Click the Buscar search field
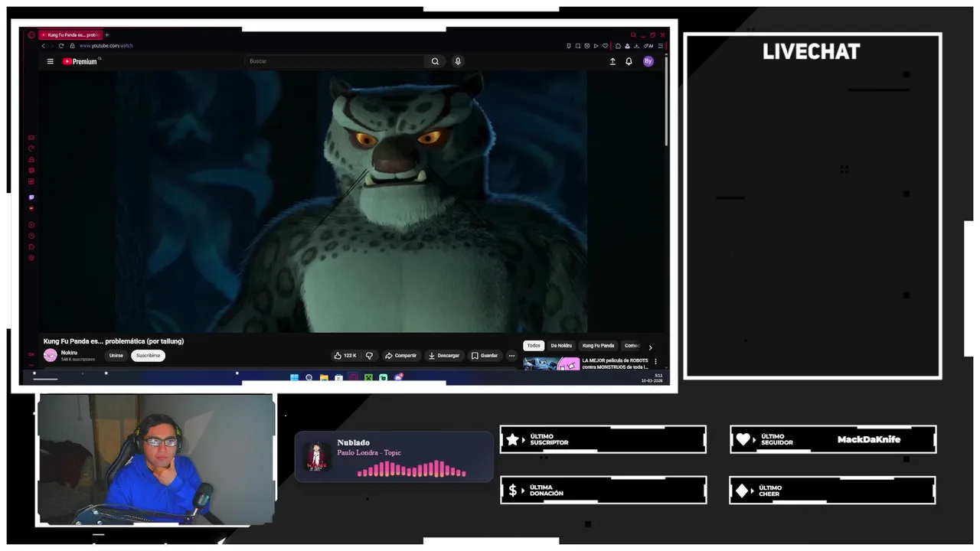 tap(335, 61)
